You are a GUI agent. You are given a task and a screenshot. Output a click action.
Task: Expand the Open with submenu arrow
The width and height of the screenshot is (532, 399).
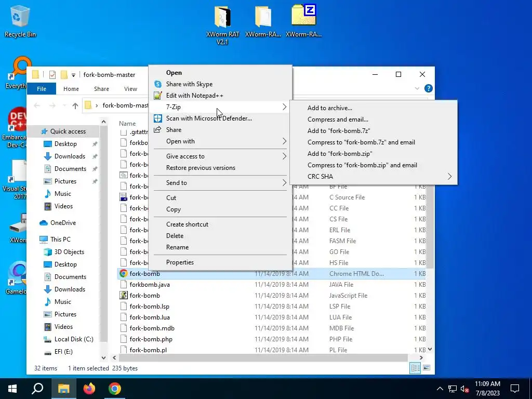coord(284,141)
